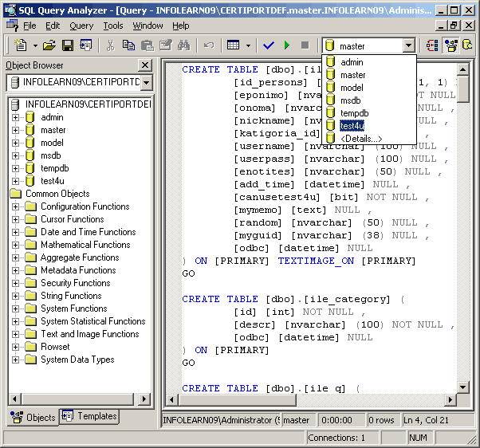Expand the test4u database tree node
This screenshot has height=448, width=480.
click(x=15, y=181)
